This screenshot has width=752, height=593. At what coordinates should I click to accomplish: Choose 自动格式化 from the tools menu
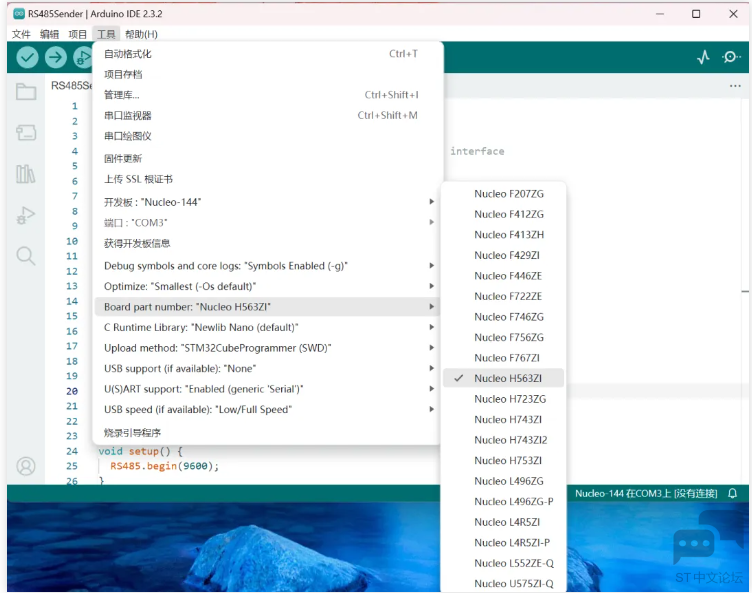[x=267, y=54]
